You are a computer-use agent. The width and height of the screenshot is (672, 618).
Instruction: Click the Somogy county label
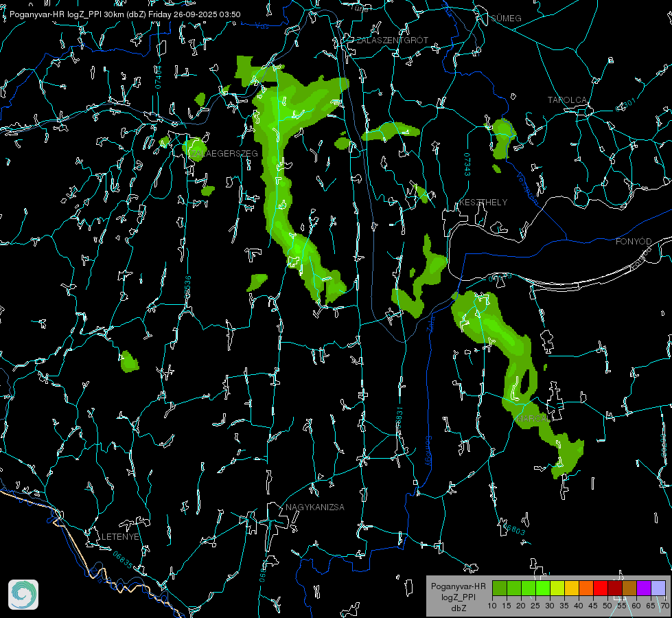point(428,452)
